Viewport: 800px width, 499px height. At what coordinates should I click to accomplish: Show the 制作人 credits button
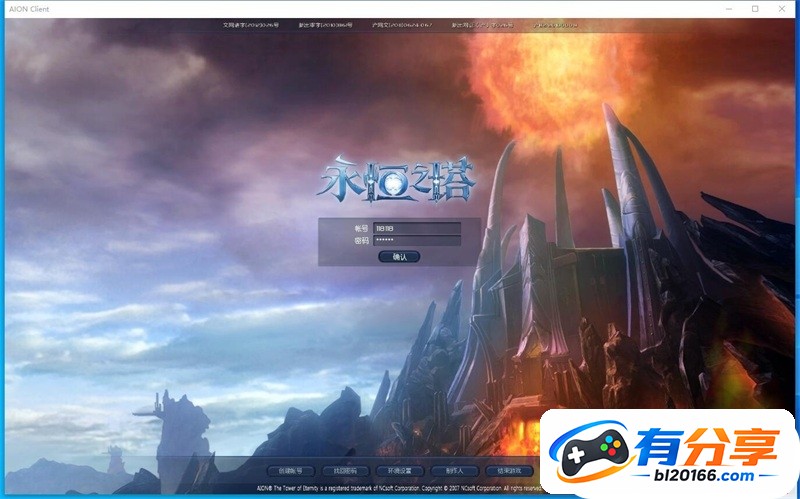tap(455, 471)
